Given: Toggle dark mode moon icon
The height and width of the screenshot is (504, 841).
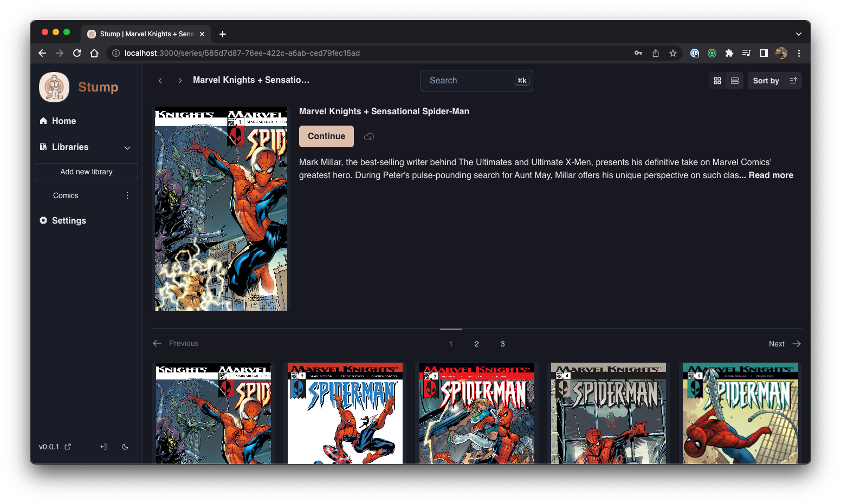Looking at the screenshot, I should (x=125, y=447).
